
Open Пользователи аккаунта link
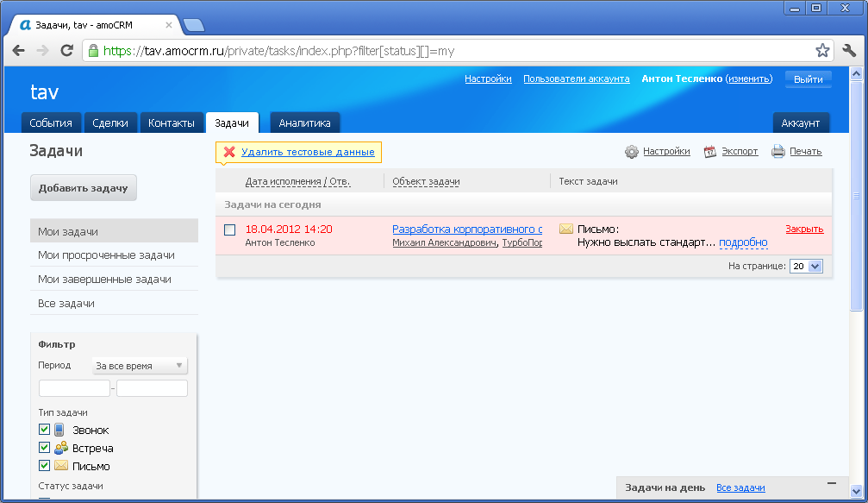(x=577, y=79)
